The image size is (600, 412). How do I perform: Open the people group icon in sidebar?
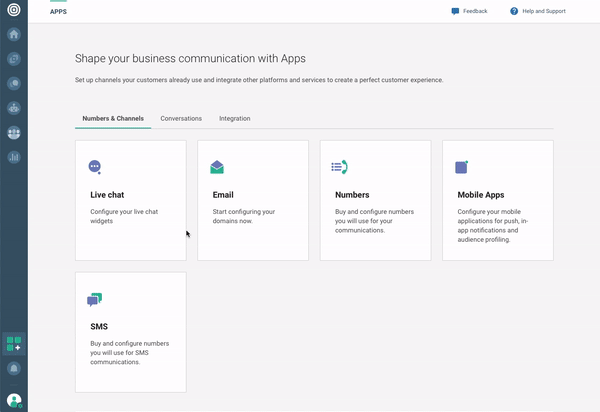point(14,132)
